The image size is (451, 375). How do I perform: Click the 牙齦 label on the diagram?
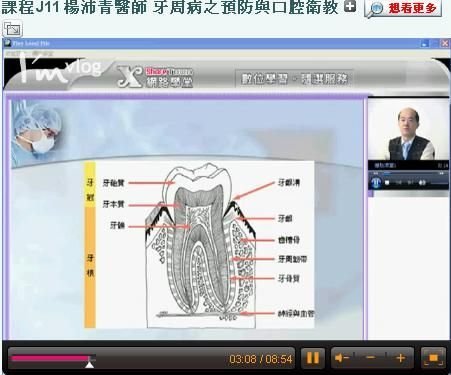point(285,219)
